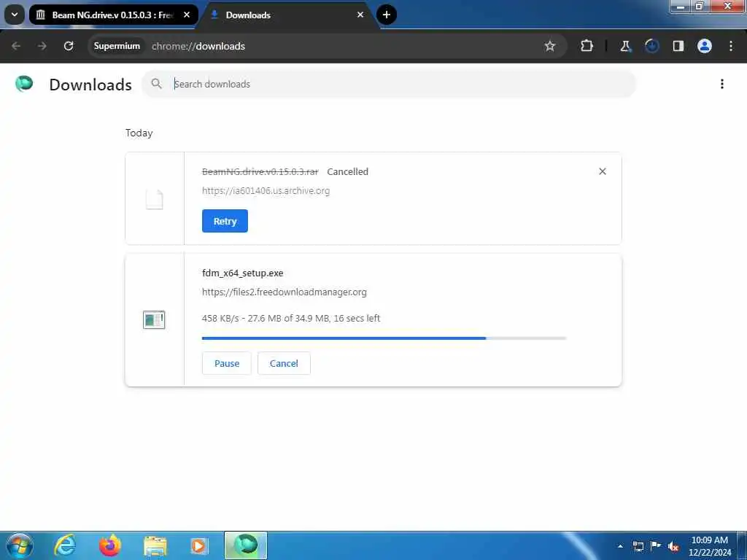This screenshot has width=747, height=560.
Task: Open the Action Center flag icon
Action: click(656, 545)
